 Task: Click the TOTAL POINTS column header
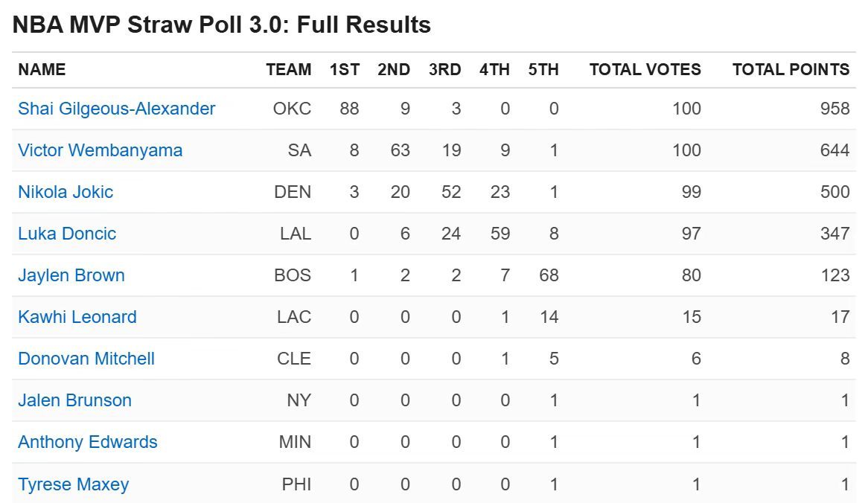pyautogui.click(x=791, y=70)
